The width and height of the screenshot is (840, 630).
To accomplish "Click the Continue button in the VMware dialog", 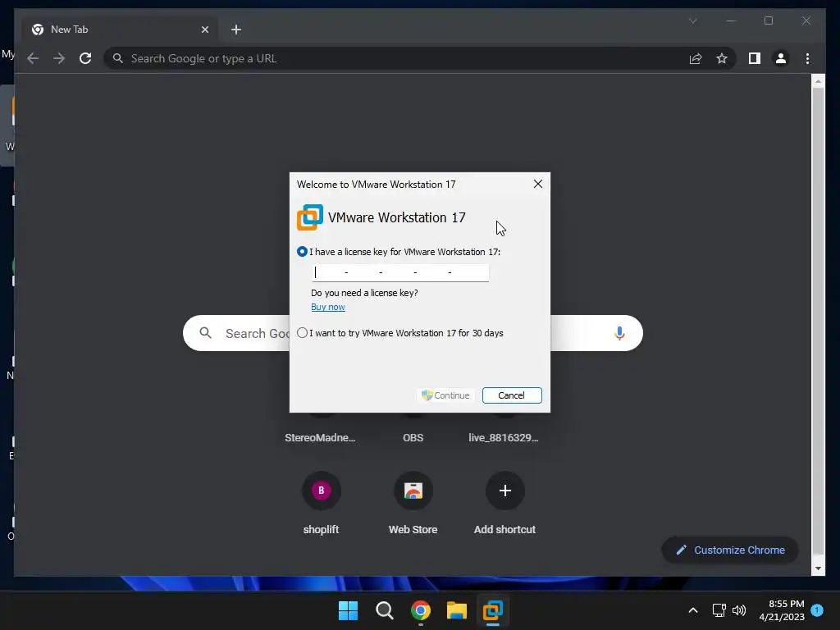I will tap(445, 395).
